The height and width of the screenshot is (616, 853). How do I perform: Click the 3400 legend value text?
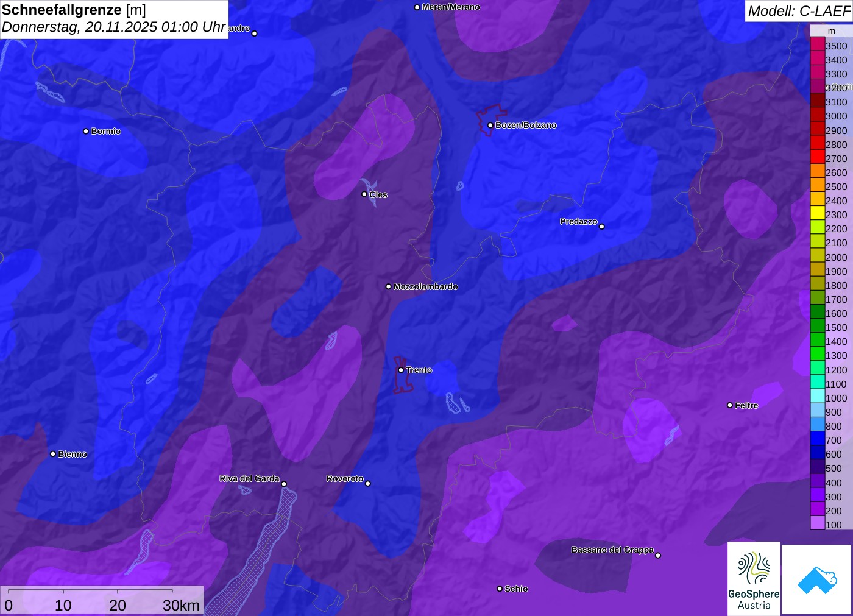point(837,60)
